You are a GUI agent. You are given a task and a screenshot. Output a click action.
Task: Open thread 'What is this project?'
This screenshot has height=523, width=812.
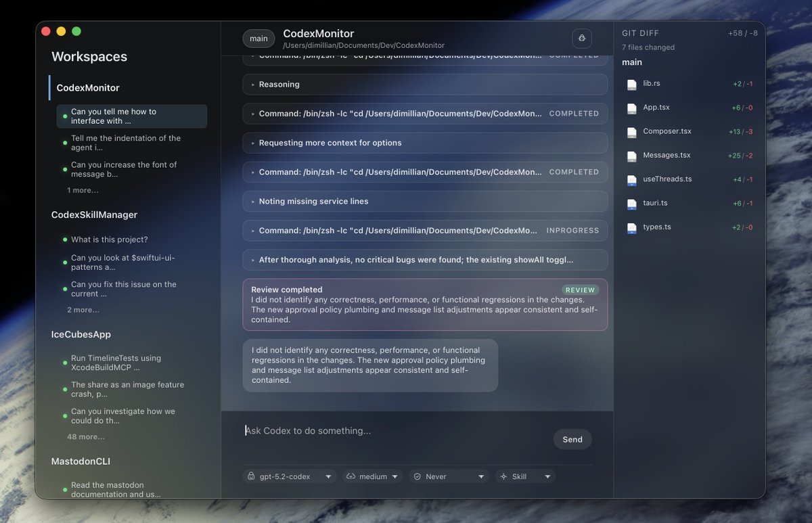(132, 240)
